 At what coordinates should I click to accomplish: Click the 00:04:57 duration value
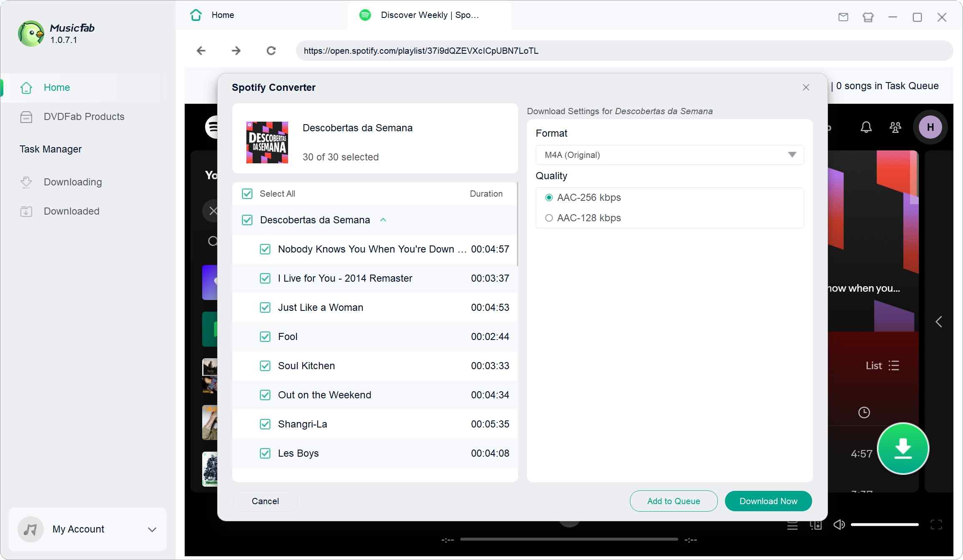coord(490,249)
